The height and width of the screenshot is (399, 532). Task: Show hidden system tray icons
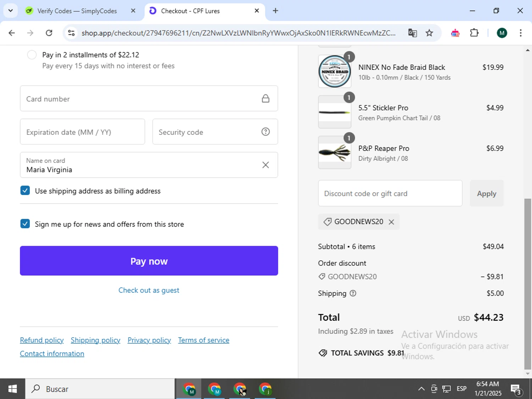[x=421, y=389]
